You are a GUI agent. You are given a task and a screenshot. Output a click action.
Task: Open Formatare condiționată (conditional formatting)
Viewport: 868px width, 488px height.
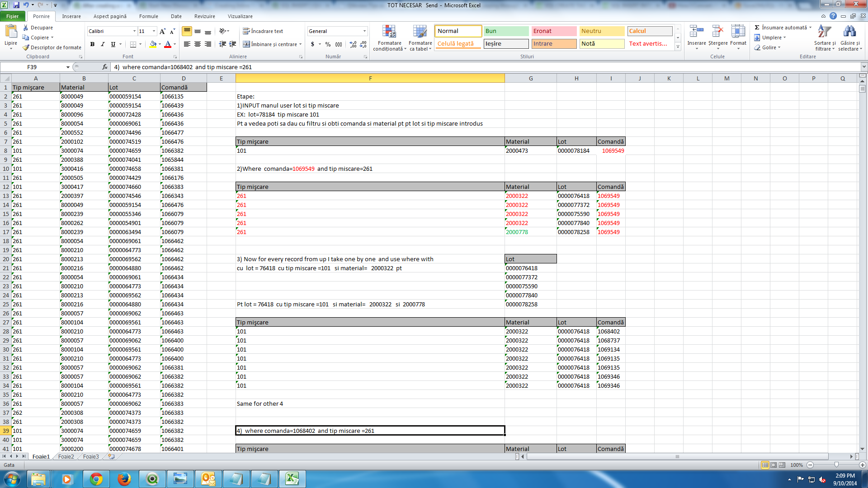[389, 38]
